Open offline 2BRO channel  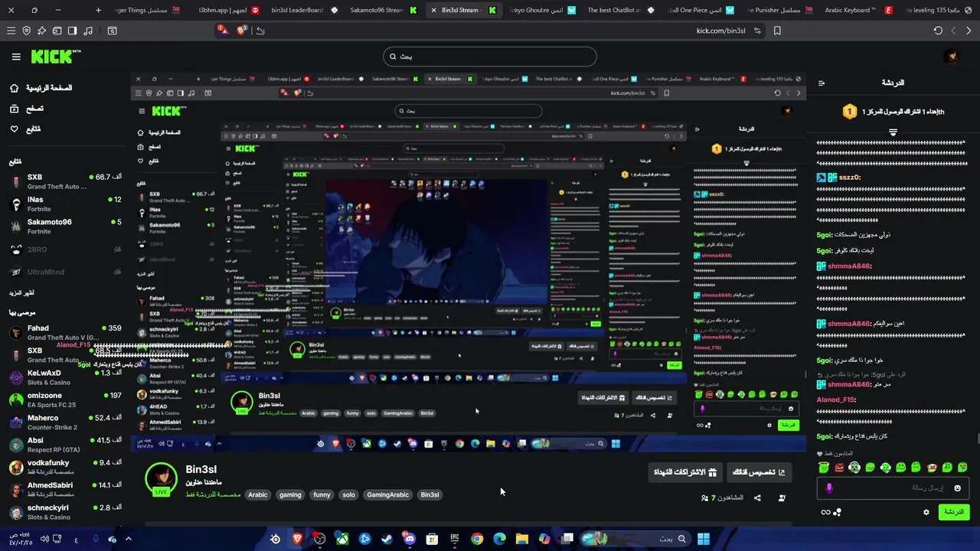pyautogui.click(x=66, y=249)
